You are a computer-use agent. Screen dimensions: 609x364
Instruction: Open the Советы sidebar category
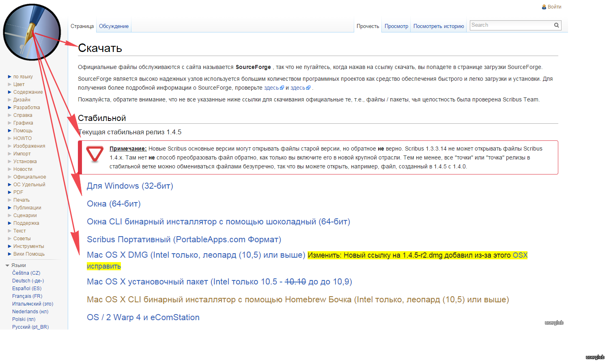(x=22, y=239)
